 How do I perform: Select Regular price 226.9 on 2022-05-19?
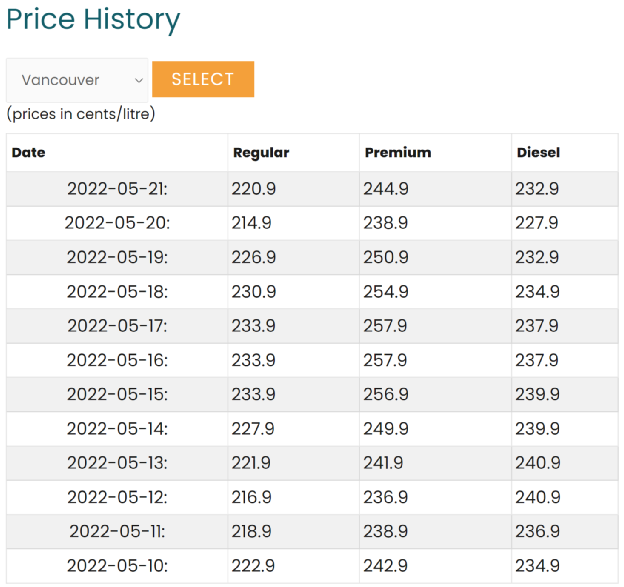point(254,257)
